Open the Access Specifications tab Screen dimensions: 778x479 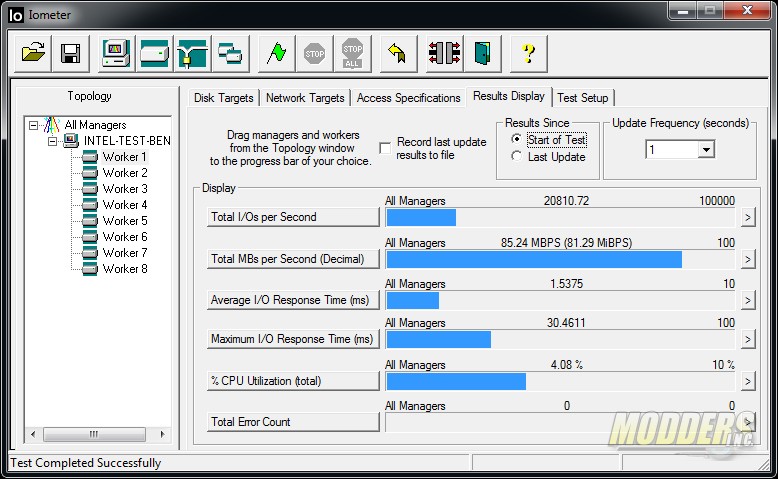pyautogui.click(x=408, y=98)
